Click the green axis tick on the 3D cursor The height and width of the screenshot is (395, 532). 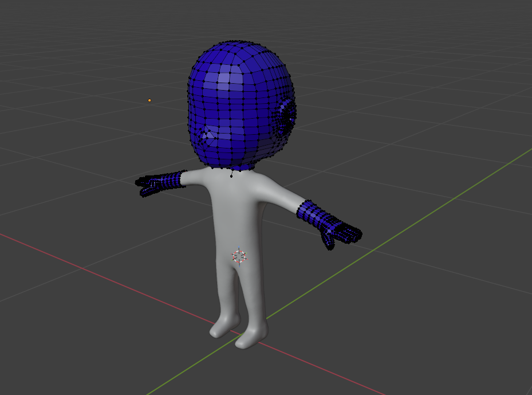tap(246, 253)
